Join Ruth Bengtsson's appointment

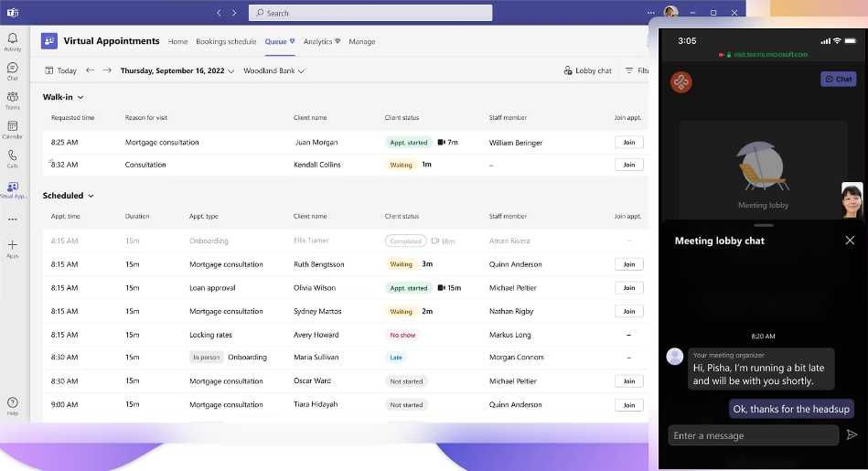[x=629, y=264]
